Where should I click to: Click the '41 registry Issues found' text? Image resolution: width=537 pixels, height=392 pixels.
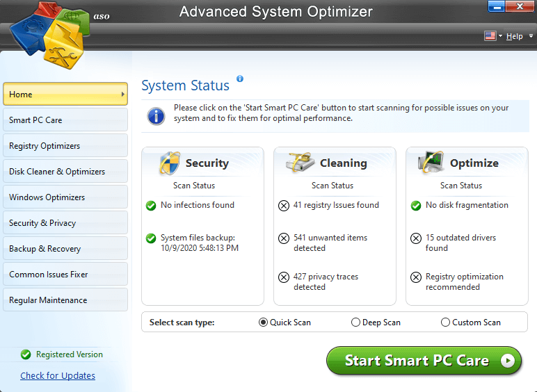click(336, 205)
